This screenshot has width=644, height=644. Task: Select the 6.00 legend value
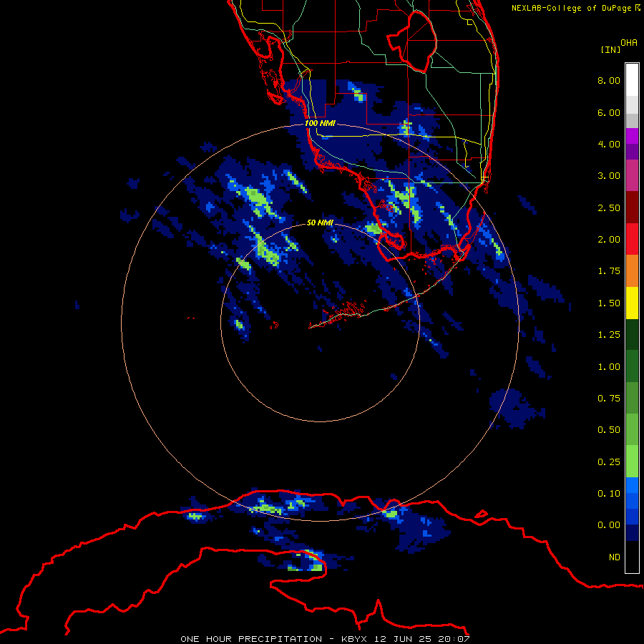tap(609, 112)
